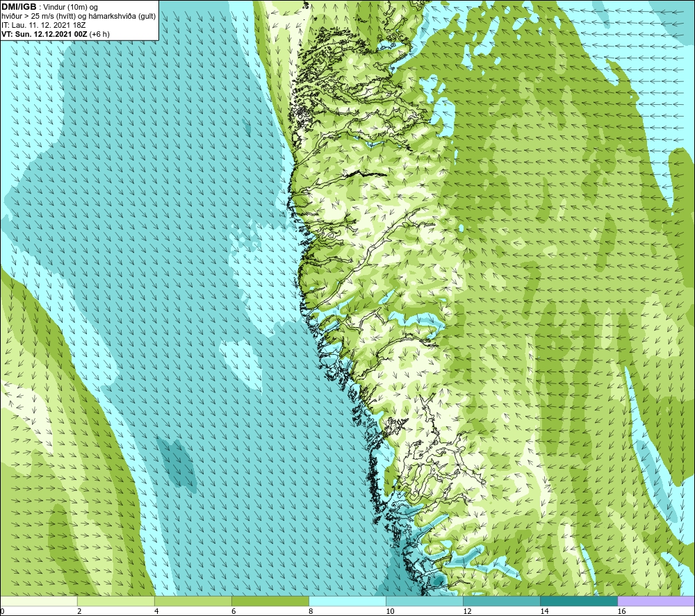The image size is (695, 616).
Task: Click the legend scale label "2"
Action: 79,612
